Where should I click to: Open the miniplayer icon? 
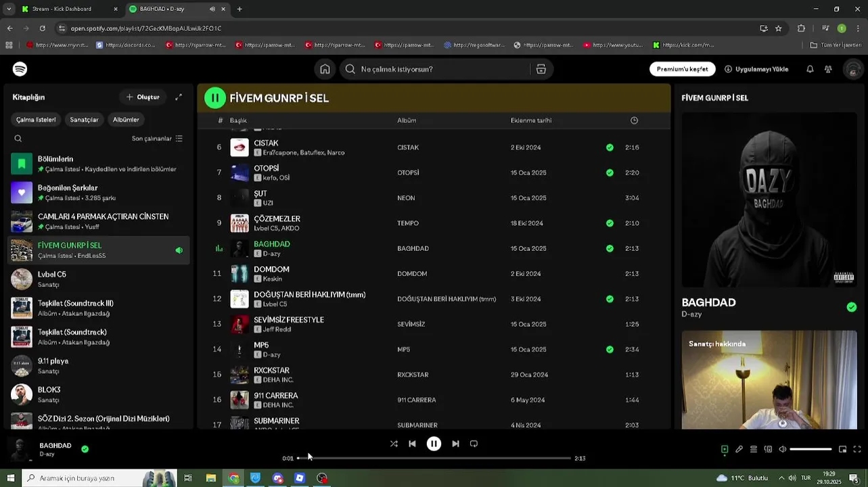point(842,449)
